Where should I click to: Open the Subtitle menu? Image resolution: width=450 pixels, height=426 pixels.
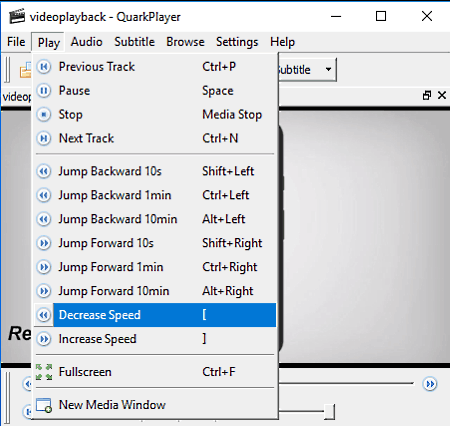point(134,42)
